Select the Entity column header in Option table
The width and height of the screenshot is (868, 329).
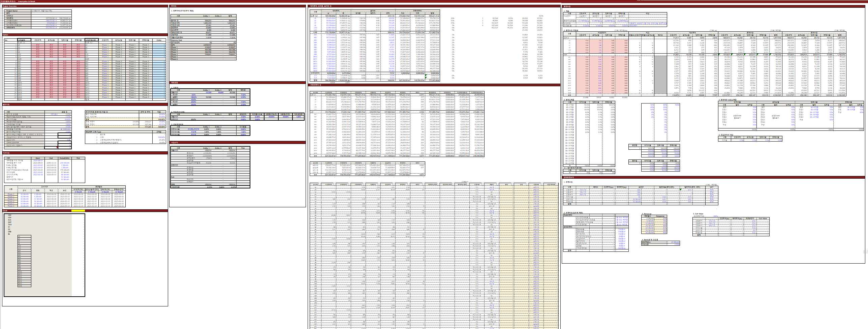pos(159,40)
